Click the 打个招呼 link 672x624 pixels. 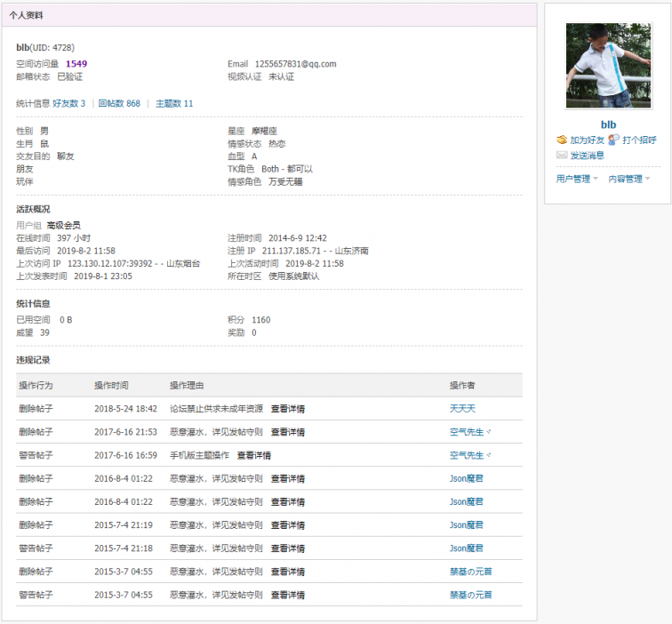click(x=639, y=140)
